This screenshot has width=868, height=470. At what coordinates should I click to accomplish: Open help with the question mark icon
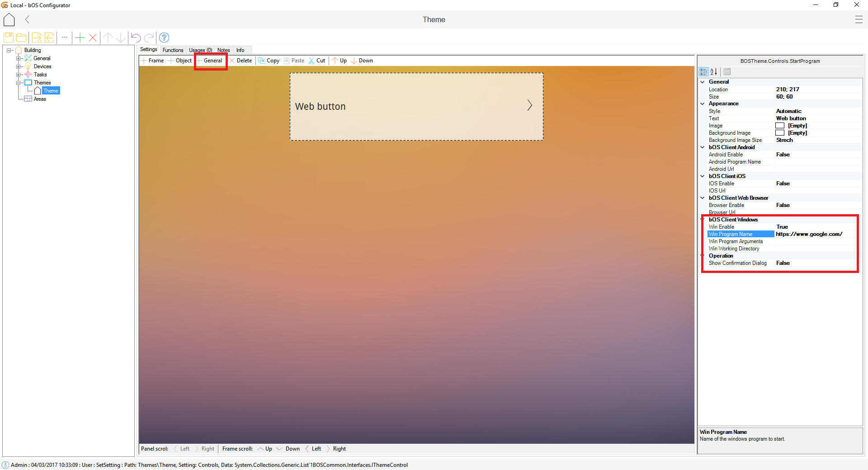(164, 38)
